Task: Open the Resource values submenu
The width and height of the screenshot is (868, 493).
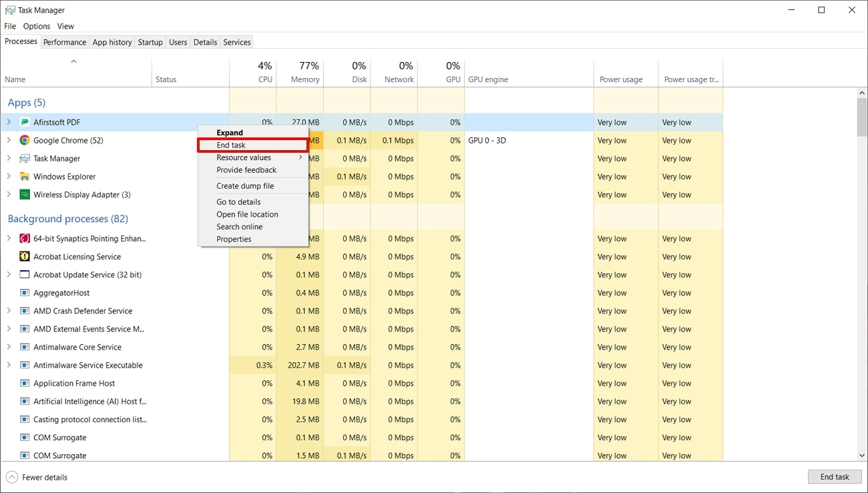Action: pyautogui.click(x=253, y=157)
